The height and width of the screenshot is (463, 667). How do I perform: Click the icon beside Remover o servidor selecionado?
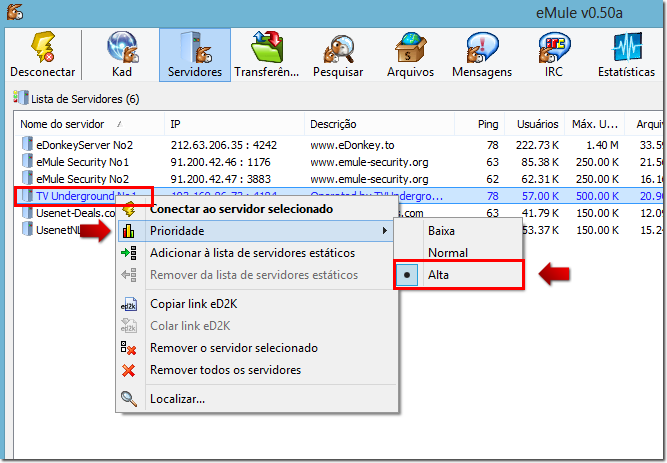pyautogui.click(x=128, y=348)
